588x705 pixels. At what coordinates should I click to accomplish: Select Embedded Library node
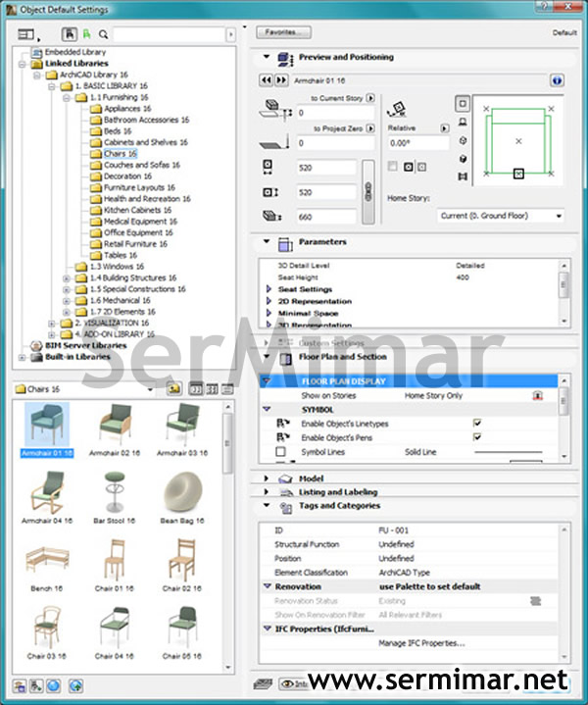click(x=75, y=52)
